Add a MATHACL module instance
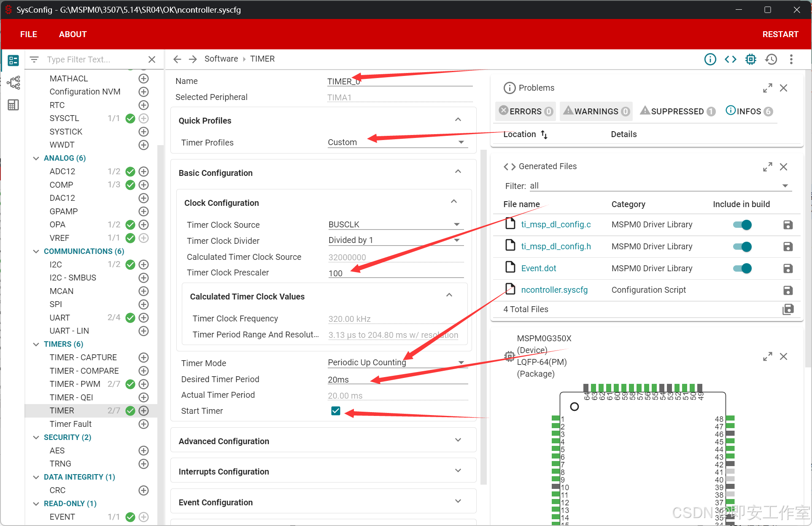The width and height of the screenshot is (812, 526). pyautogui.click(x=143, y=78)
